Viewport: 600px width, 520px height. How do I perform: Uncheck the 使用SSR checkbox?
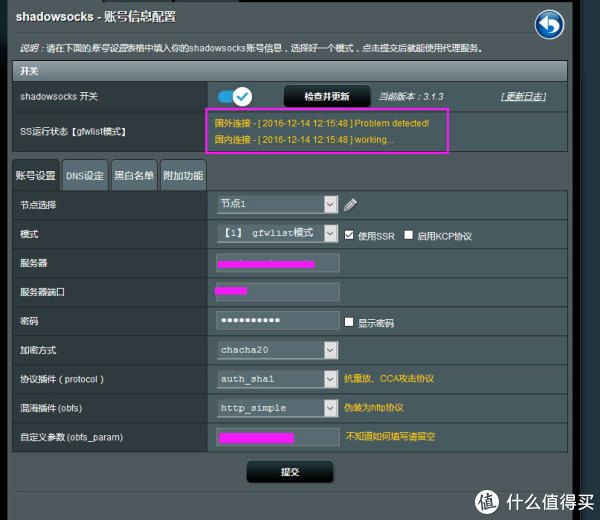point(349,235)
